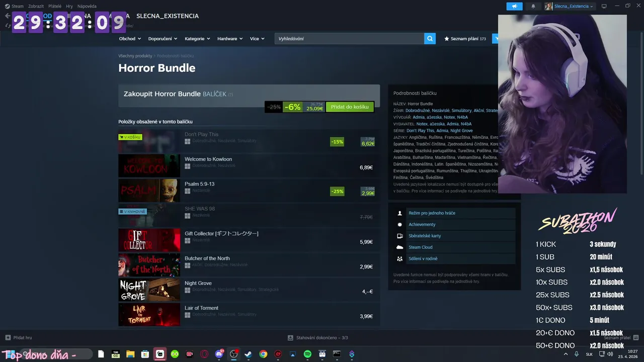Expand the Hardware dropdown menu
644x362 pixels.
pyautogui.click(x=230, y=39)
